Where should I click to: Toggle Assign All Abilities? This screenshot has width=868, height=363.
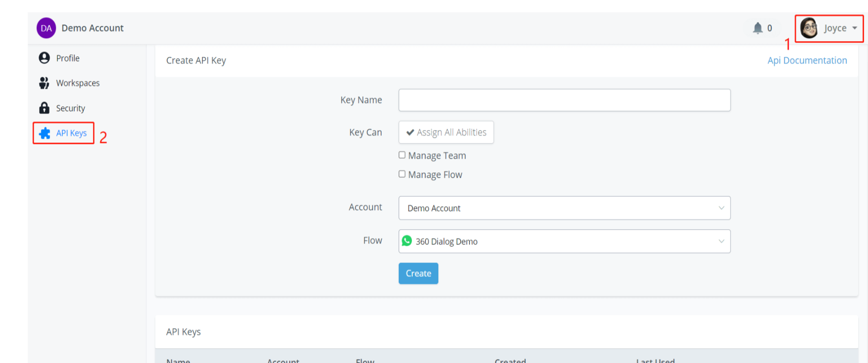446,132
